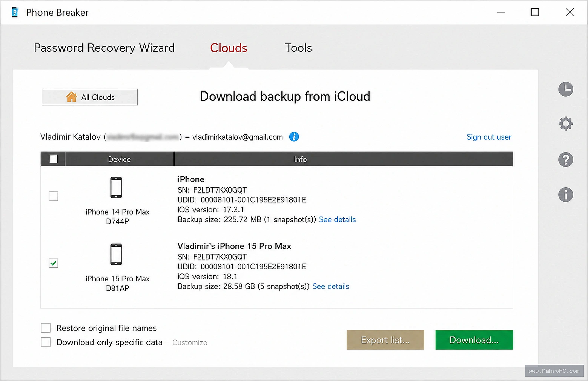Screen dimensions: 588x381
Task: Click the vladimirkatalov@gmail.com email text
Action: (237, 137)
